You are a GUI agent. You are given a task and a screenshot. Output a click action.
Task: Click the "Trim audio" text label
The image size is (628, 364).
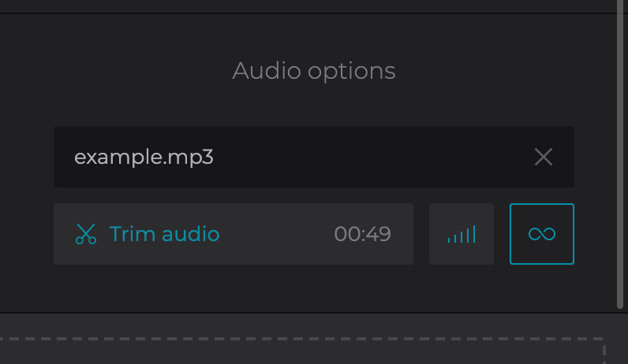164,234
